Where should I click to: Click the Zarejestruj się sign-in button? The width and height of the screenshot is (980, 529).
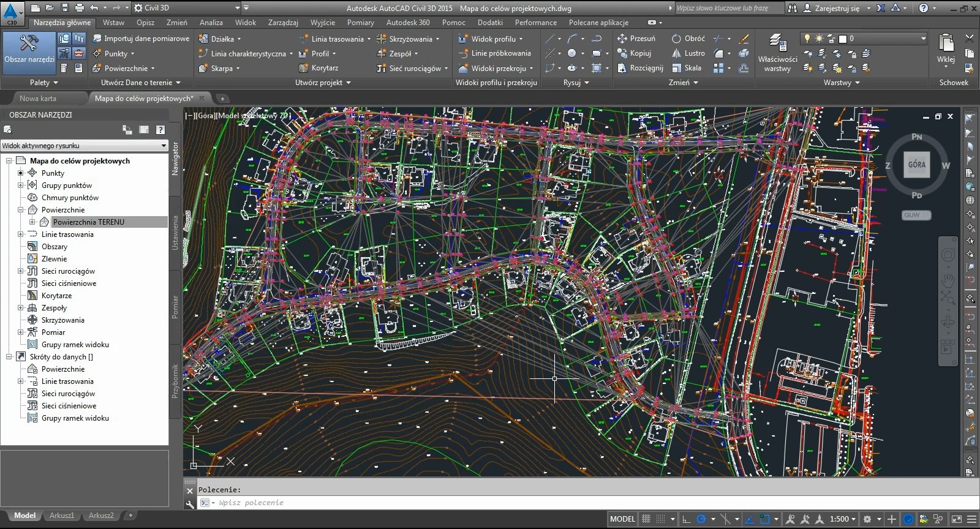(x=836, y=8)
